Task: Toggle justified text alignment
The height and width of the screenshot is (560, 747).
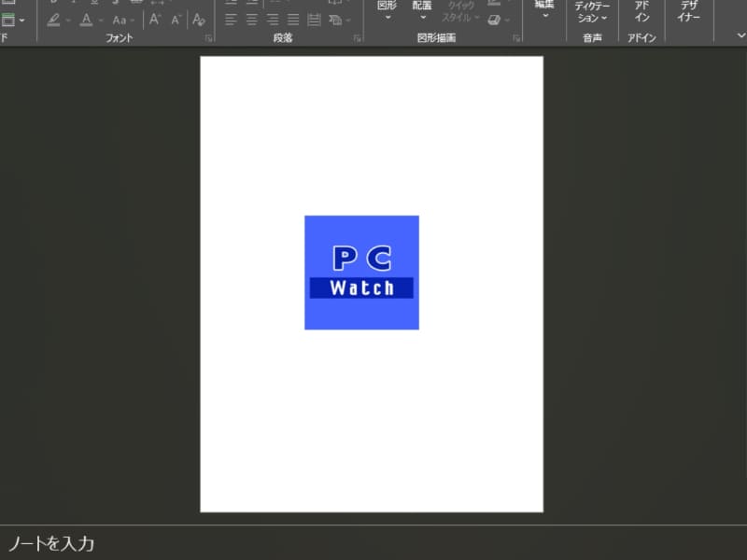Action: (291, 19)
